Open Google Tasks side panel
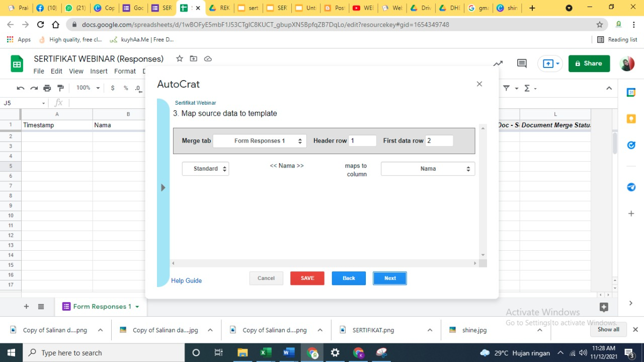644x362 pixels. pos(631,145)
